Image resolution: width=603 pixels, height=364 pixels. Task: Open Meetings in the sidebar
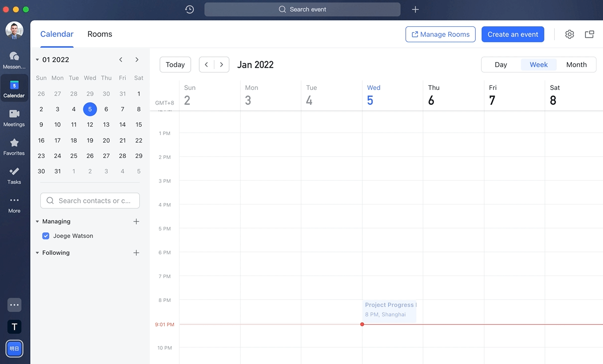pos(14,118)
